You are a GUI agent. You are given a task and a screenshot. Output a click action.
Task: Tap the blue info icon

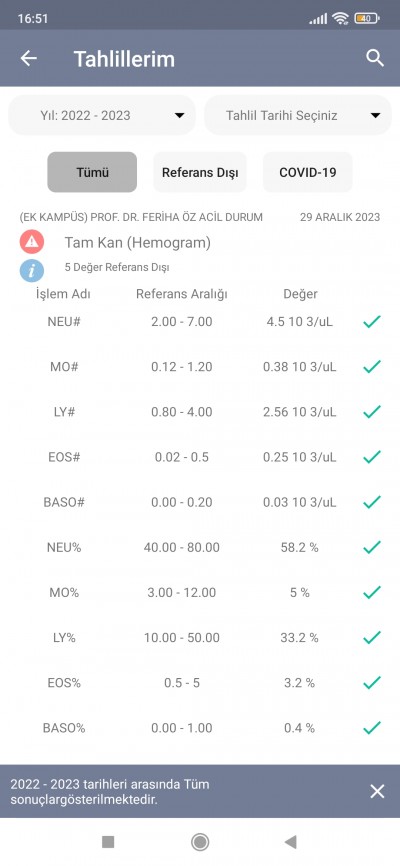32,271
